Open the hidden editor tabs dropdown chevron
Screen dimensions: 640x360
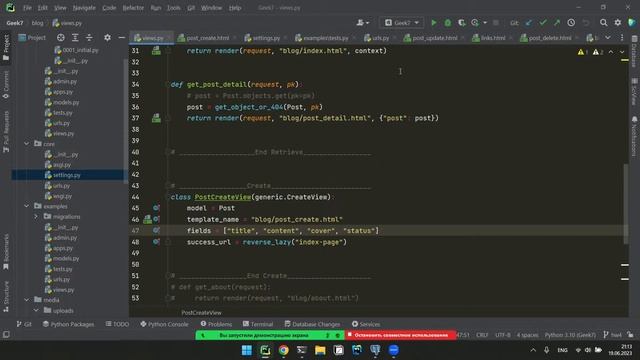(608, 38)
